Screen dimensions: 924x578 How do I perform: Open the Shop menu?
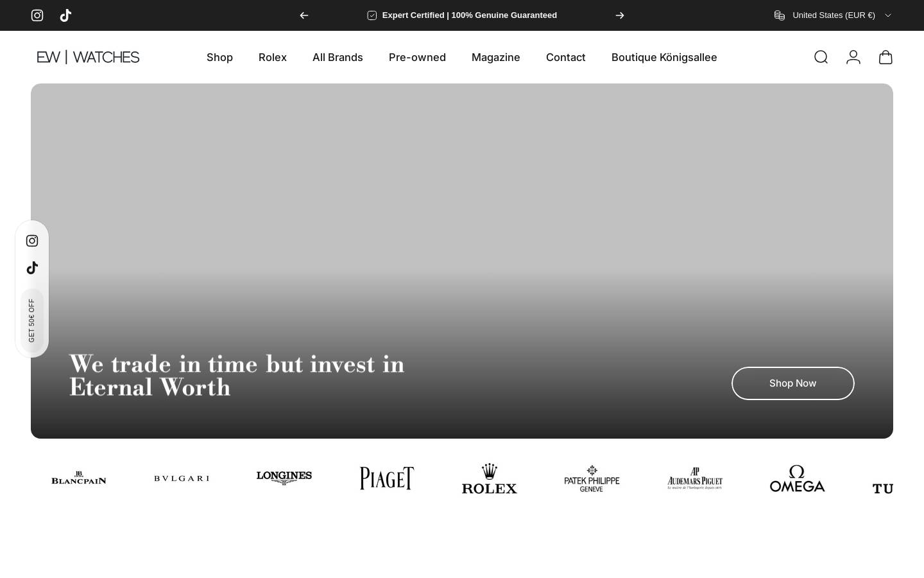[219, 57]
